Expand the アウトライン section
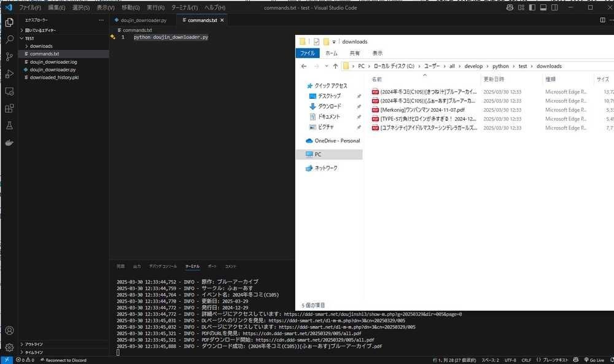This screenshot has height=364, width=614. pos(34,344)
